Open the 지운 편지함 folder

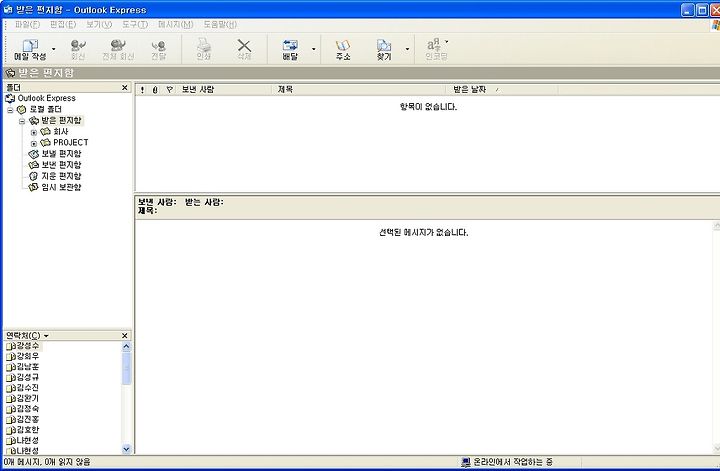tap(61, 176)
